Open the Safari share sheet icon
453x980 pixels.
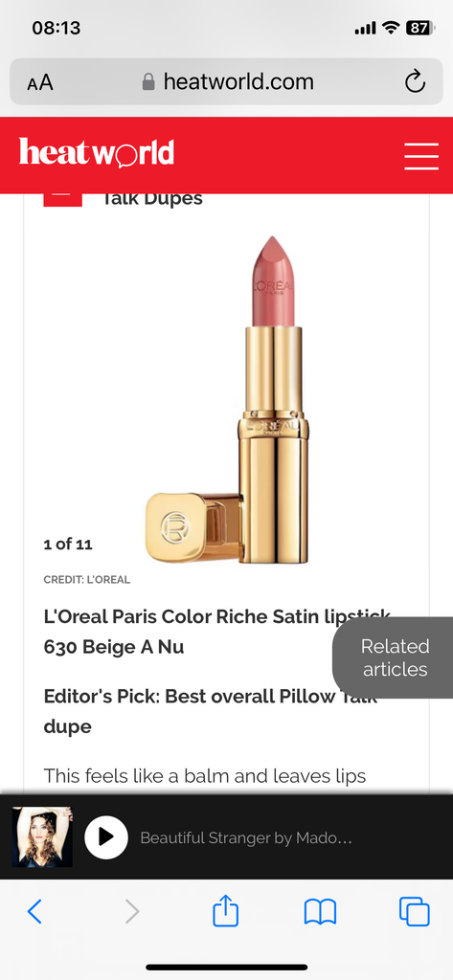[x=226, y=911]
